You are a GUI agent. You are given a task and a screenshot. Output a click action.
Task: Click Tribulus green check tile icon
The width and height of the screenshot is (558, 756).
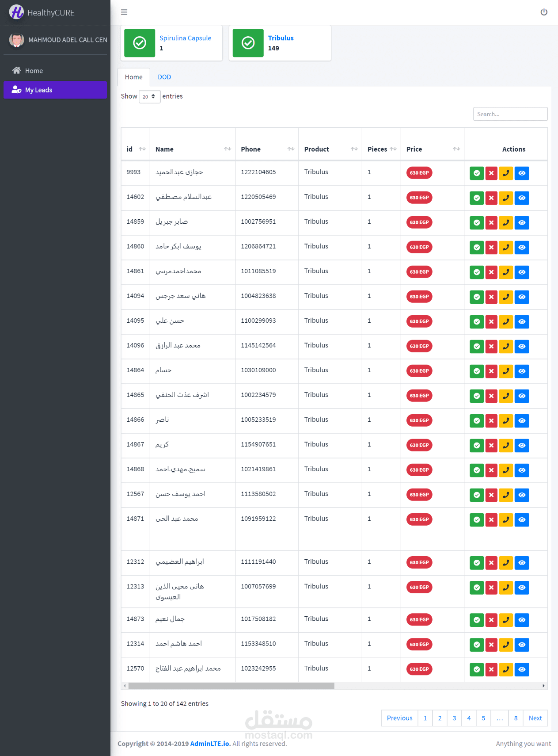coord(248,43)
